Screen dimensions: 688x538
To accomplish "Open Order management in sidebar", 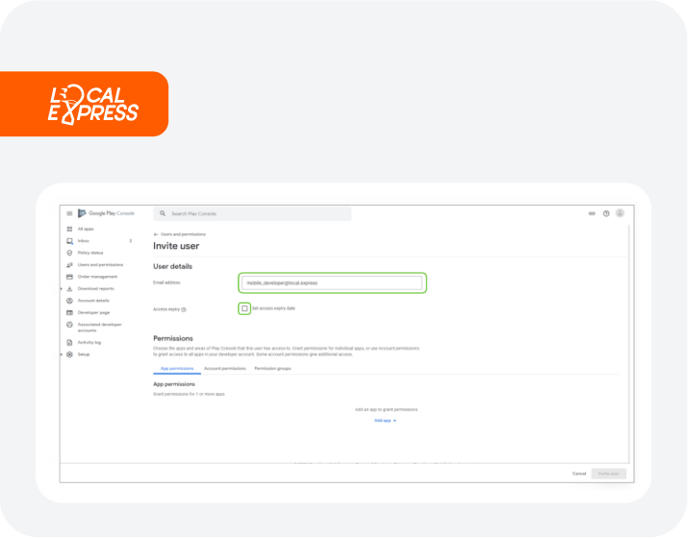I will click(x=97, y=277).
